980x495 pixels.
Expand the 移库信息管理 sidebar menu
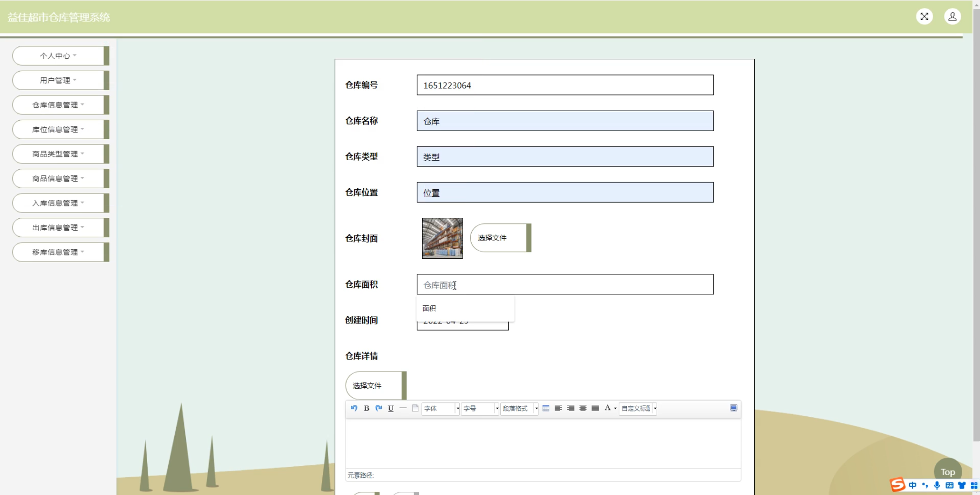coord(61,252)
